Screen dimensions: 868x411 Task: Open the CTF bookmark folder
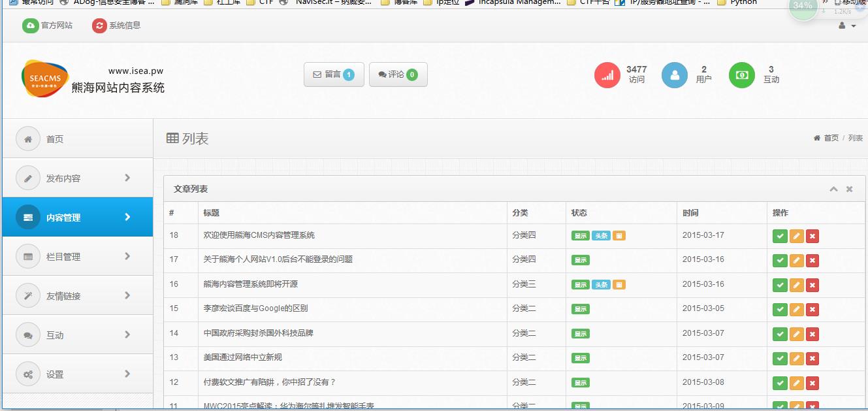point(260,3)
